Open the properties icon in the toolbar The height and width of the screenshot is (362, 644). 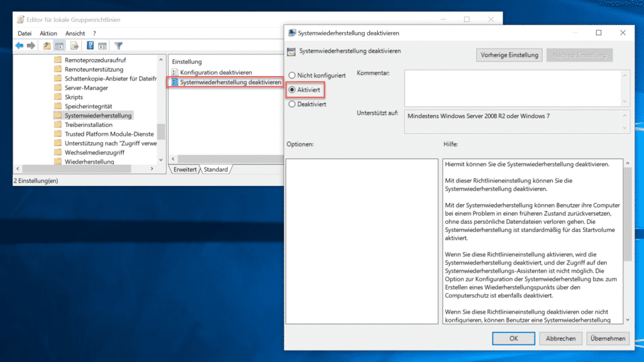pyautogui.click(x=47, y=45)
